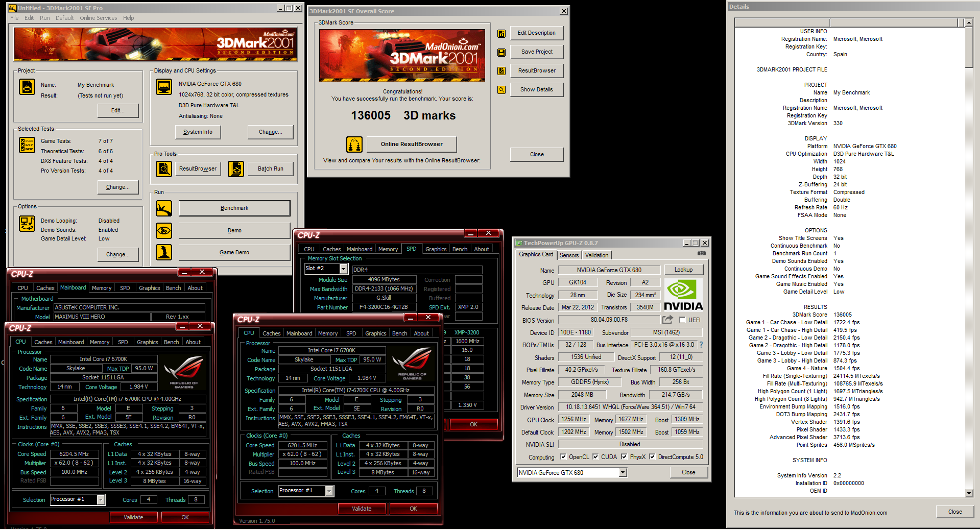This screenshot has height=530, width=980.
Task: Click the Show Details button
Action: tap(537, 89)
